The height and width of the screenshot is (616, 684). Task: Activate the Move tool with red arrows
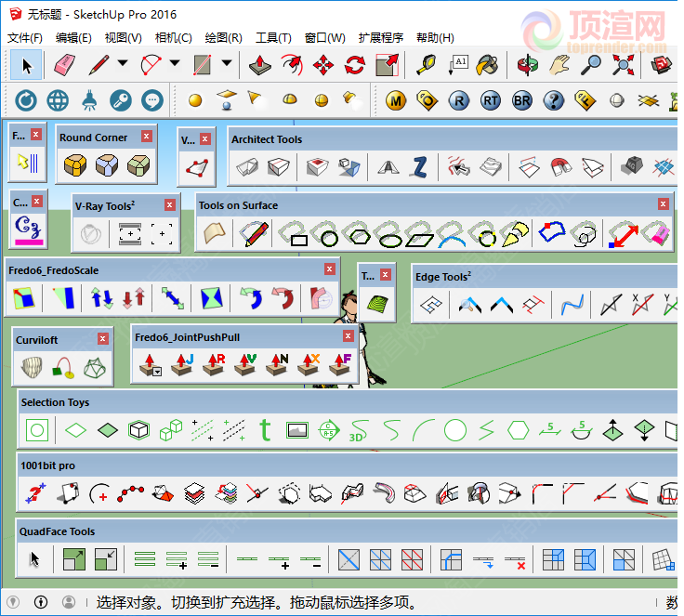point(323,65)
